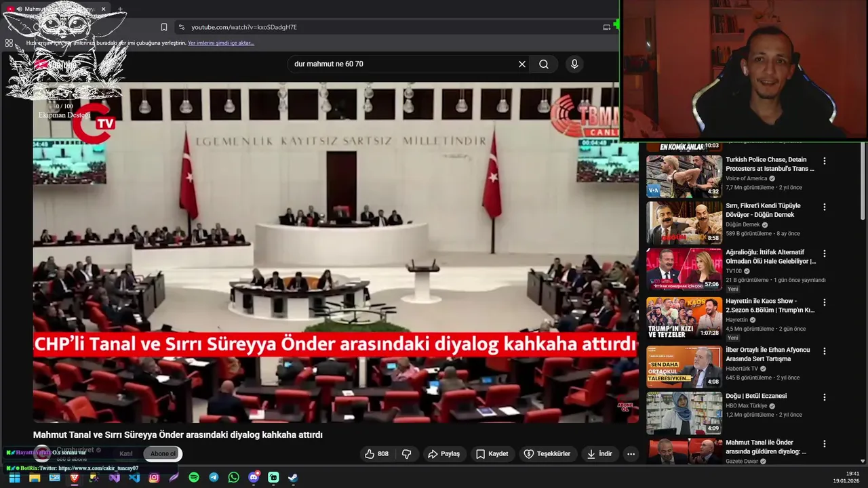Start voice search with the microphone icon
This screenshot has height=488, width=868.
click(574, 64)
